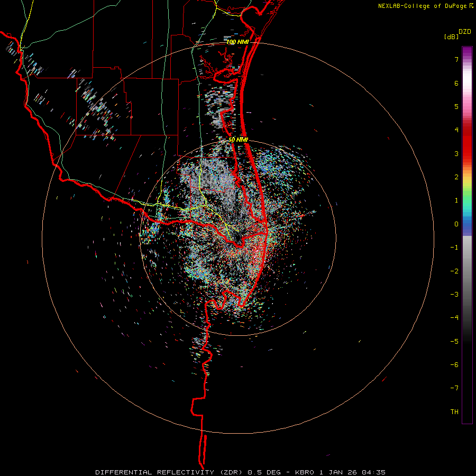The width and height of the screenshot is (476, 476).
Task: Click the '-4' value on the color scale
Action: tap(454, 318)
